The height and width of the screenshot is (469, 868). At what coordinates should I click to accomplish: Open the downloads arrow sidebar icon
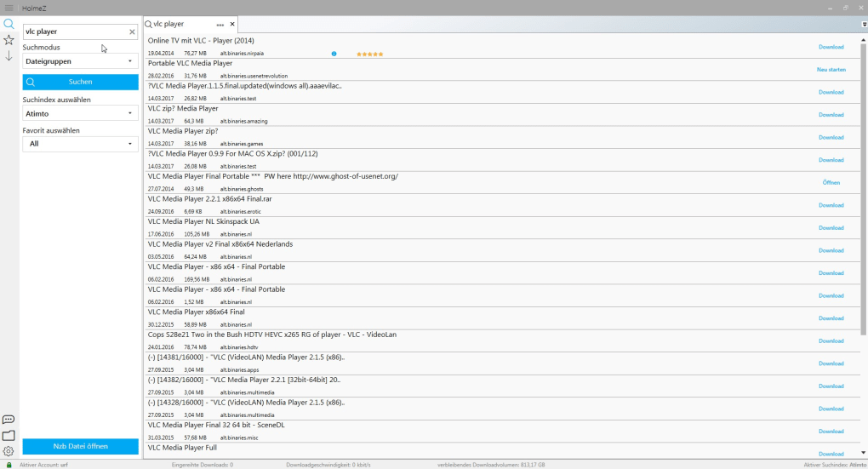[9, 56]
